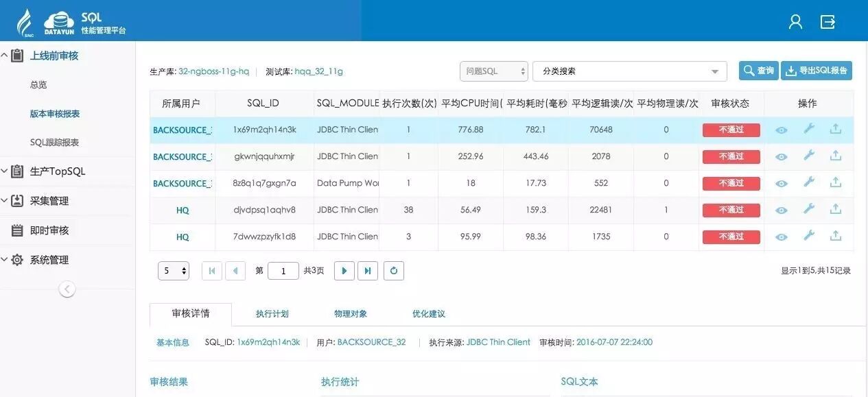Click the 32-ngboss-11g-hq production database link
Viewport: 868px width, 397px height.
(213, 71)
